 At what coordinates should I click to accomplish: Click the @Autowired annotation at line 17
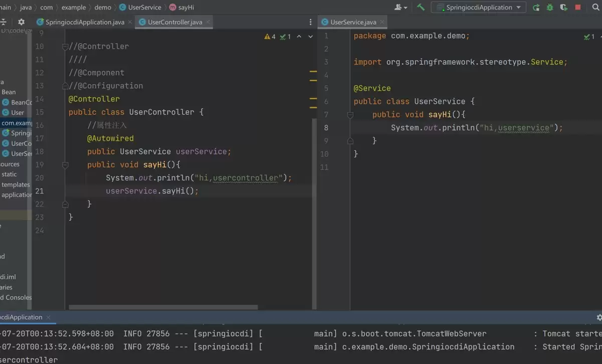[110, 138]
